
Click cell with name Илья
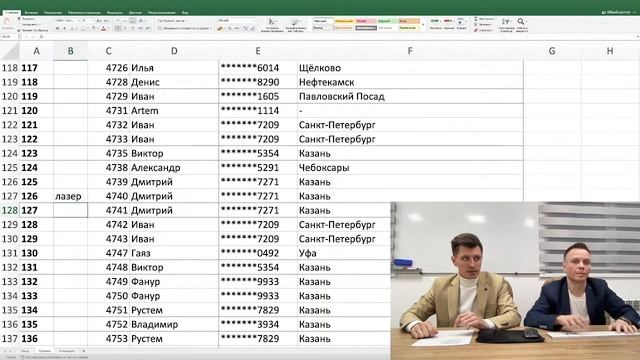click(174, 68)
